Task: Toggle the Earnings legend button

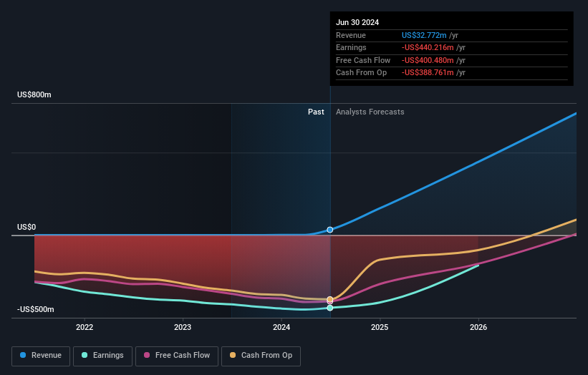Action: pos(102,356)
